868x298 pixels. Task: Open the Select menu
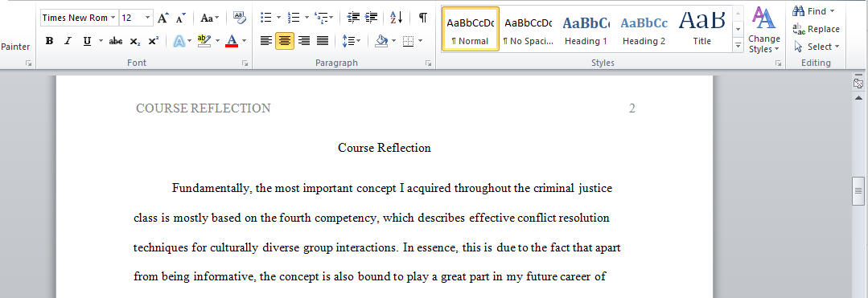(816, 47)
